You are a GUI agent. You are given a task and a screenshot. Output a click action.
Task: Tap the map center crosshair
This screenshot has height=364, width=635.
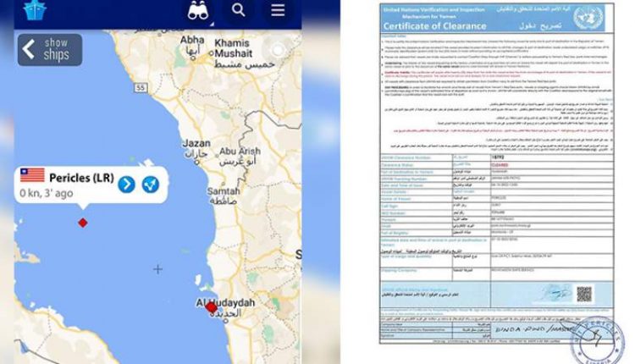(157, 269)
